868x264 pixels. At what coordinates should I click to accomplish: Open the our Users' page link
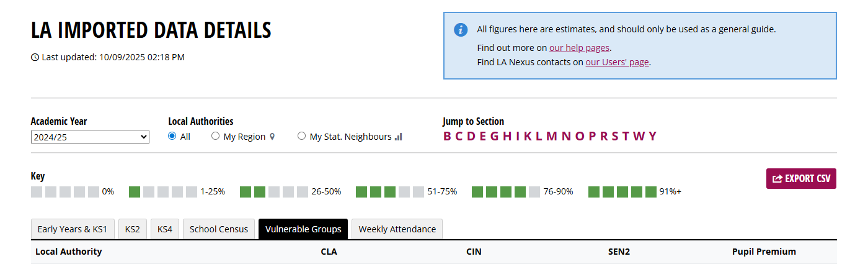618,62
